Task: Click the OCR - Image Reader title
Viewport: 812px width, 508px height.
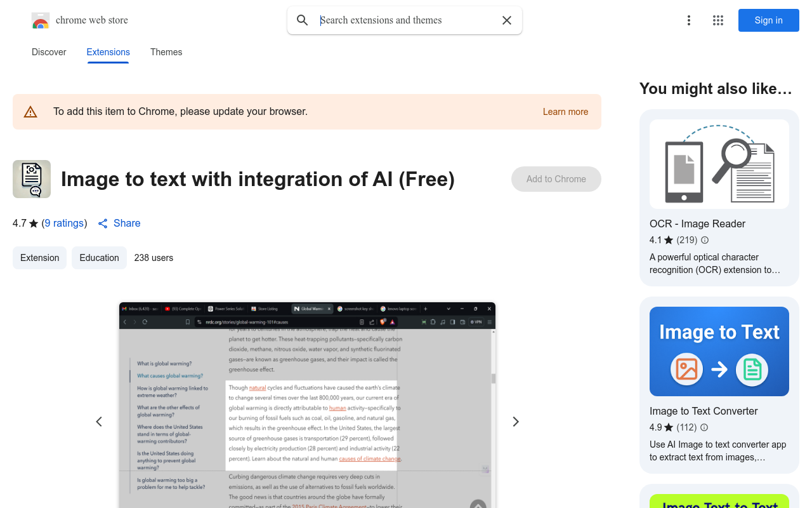Action: (697, 224)
